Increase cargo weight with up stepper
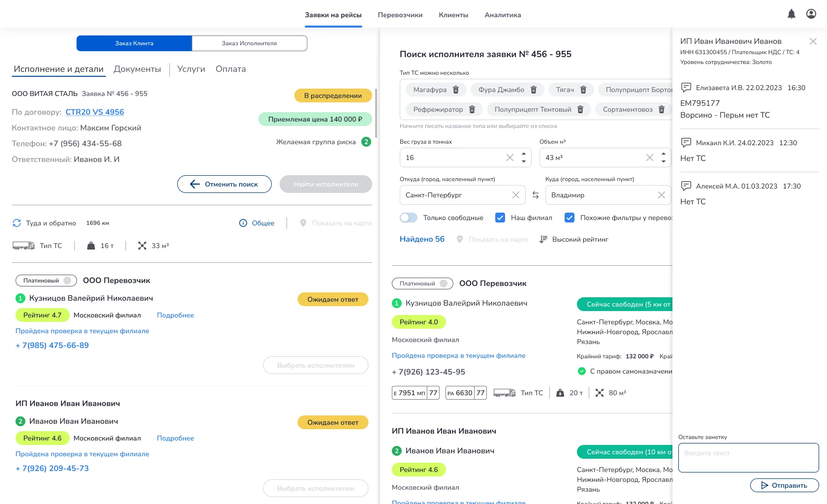827x504 pixels. 524,153
